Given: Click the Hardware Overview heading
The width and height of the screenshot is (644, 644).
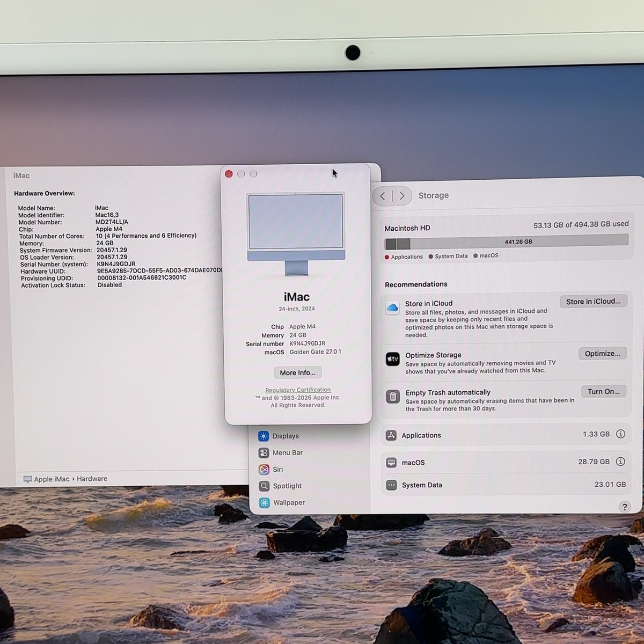Looking at the screenshot, I should click(45, 193).
